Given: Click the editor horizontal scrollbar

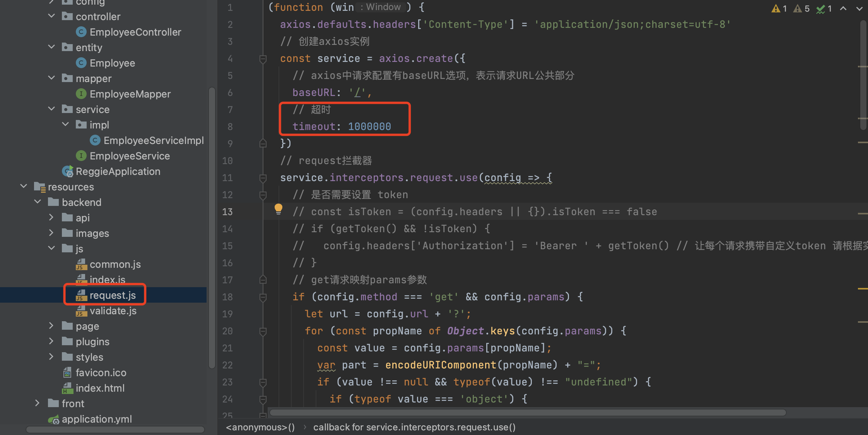Looking at the screenshot, I should click(x=528, y=413).
